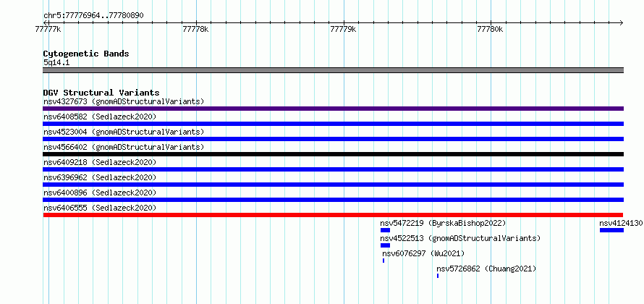Click the tiny nsv5726862 variant marker
The image size is (644, 304).
tap(438, 276)
